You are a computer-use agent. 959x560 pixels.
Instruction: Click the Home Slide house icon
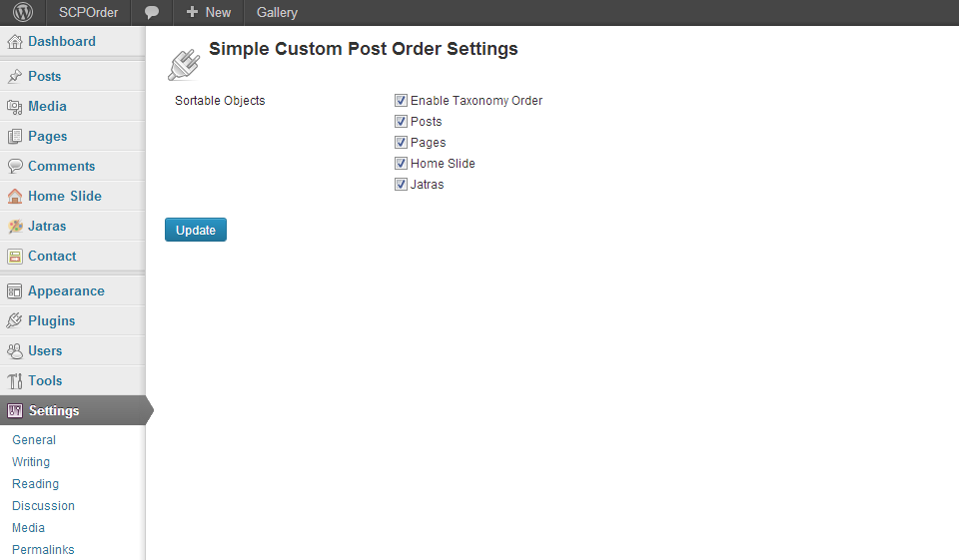pos(15,197)
